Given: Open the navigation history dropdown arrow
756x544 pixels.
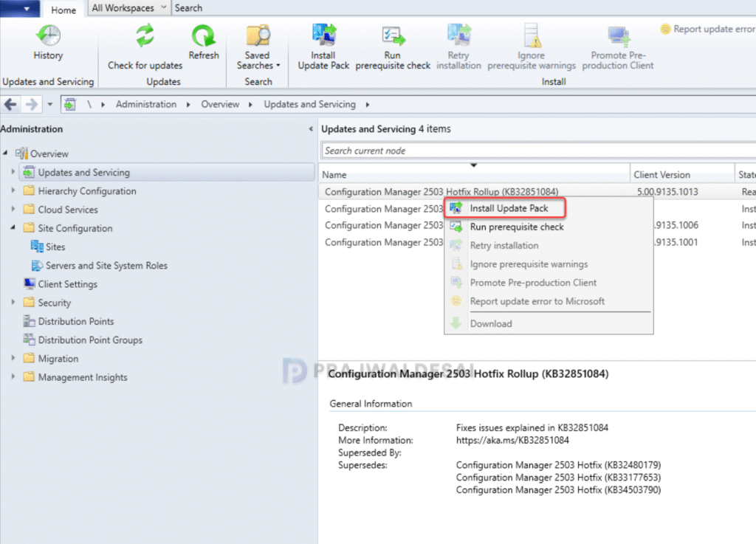Looking at the screenshot, I should [x=49, y=104].
